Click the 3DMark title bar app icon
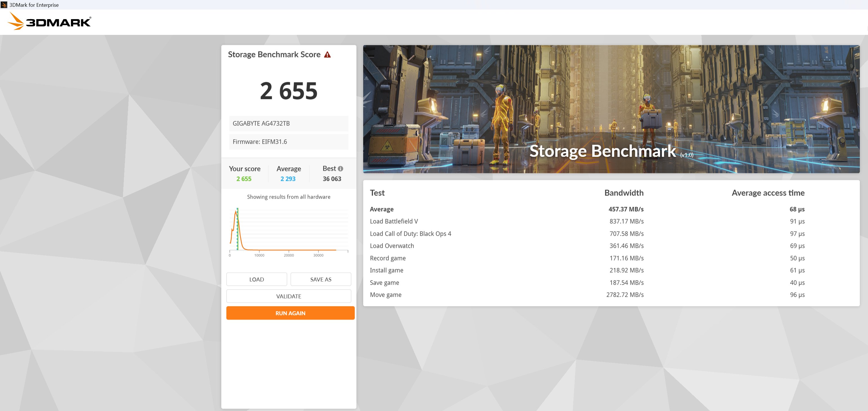This screenshot has height=411, width=868. (4, 5)
